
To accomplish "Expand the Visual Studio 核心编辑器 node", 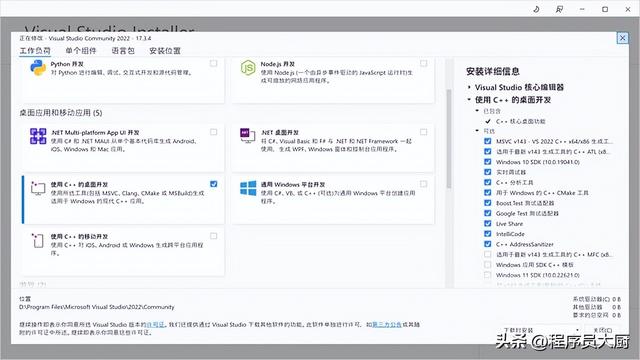I will [469, 87].
